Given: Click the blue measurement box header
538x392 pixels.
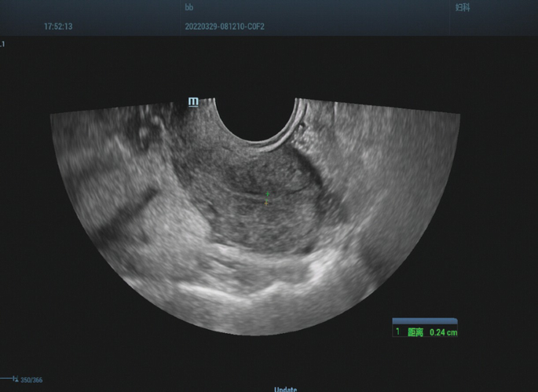Looking at the screenshot, I should (425, 321).
